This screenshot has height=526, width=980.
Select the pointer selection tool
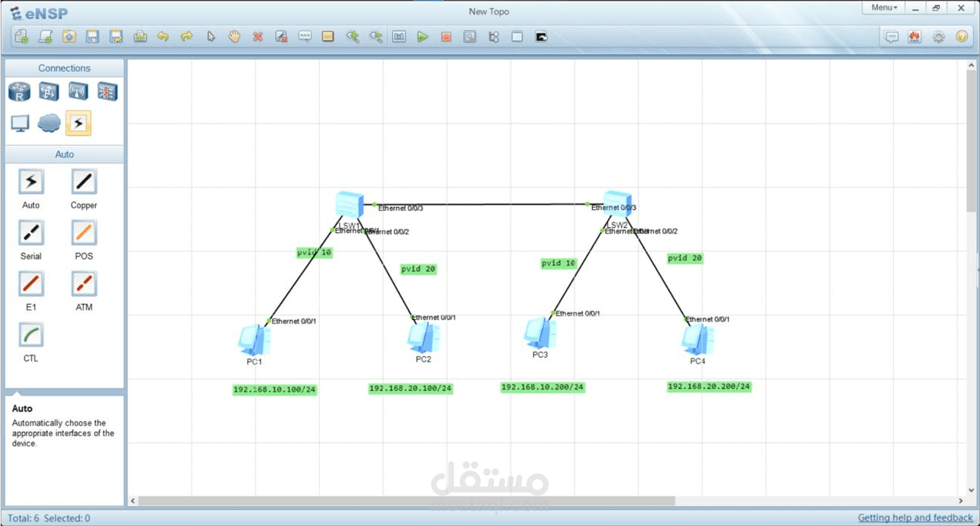tap(211, 37)
